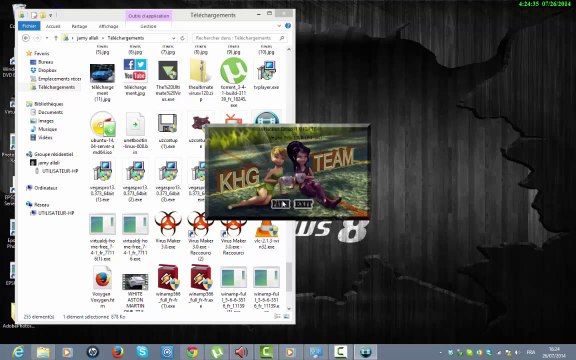This screenshot has width=576, height=360.
Task: Switch to the Accueil ribbon tab
Action: click(53, 26)
